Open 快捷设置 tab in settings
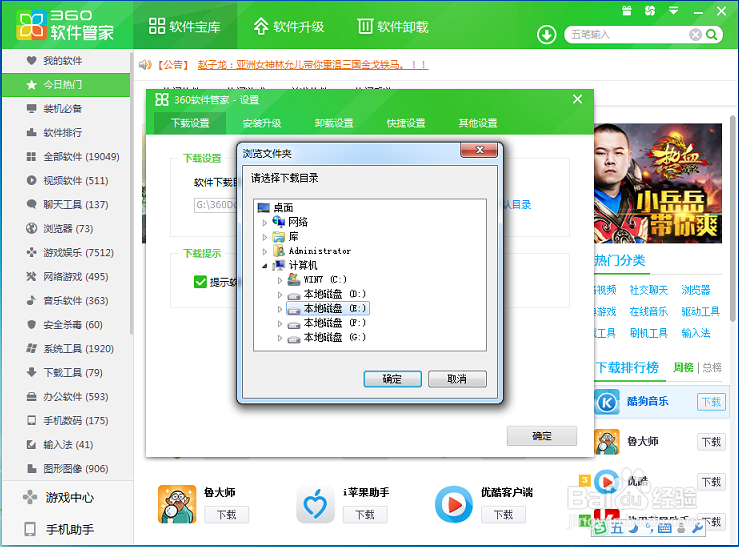The height and width of the screenshot is (547, 739). tap(406, 123)
